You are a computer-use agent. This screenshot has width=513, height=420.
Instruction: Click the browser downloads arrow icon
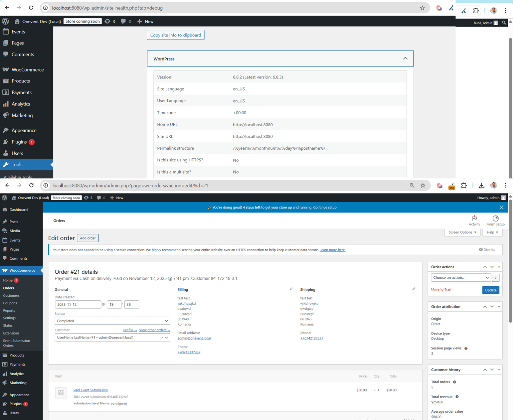tap(481, 185)
